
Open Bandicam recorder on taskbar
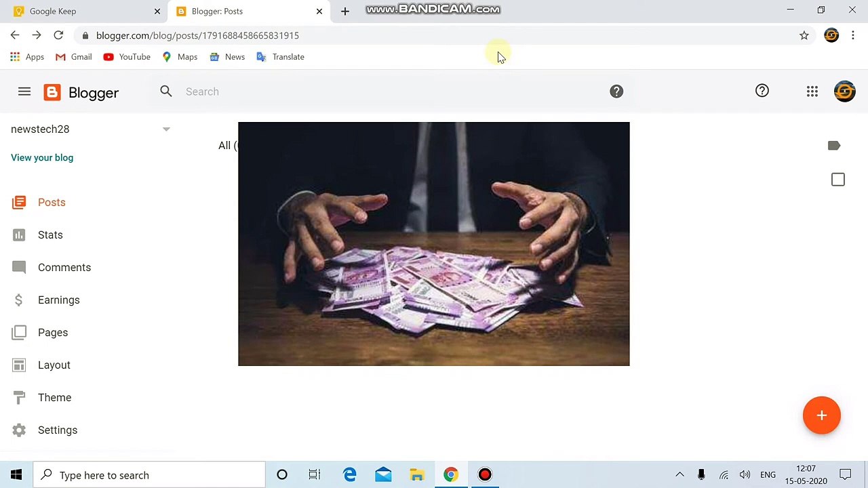point(485,475)
